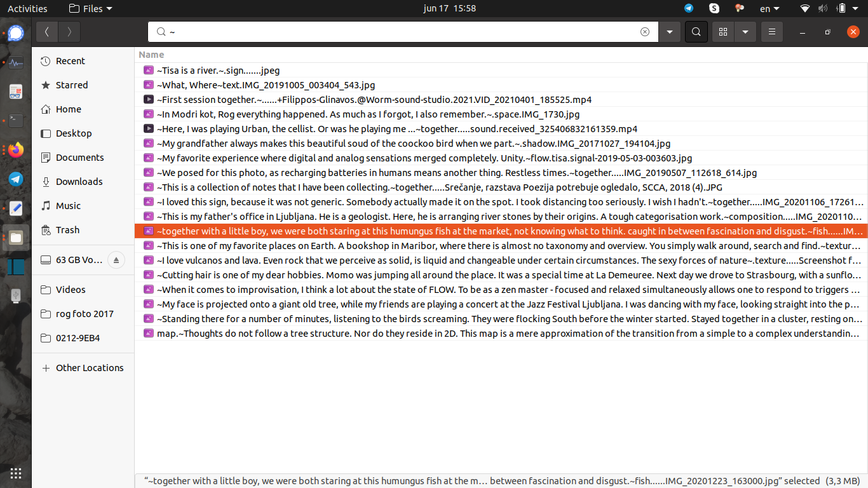Select '~This is my father's office' file

click(x=501, y=217)
